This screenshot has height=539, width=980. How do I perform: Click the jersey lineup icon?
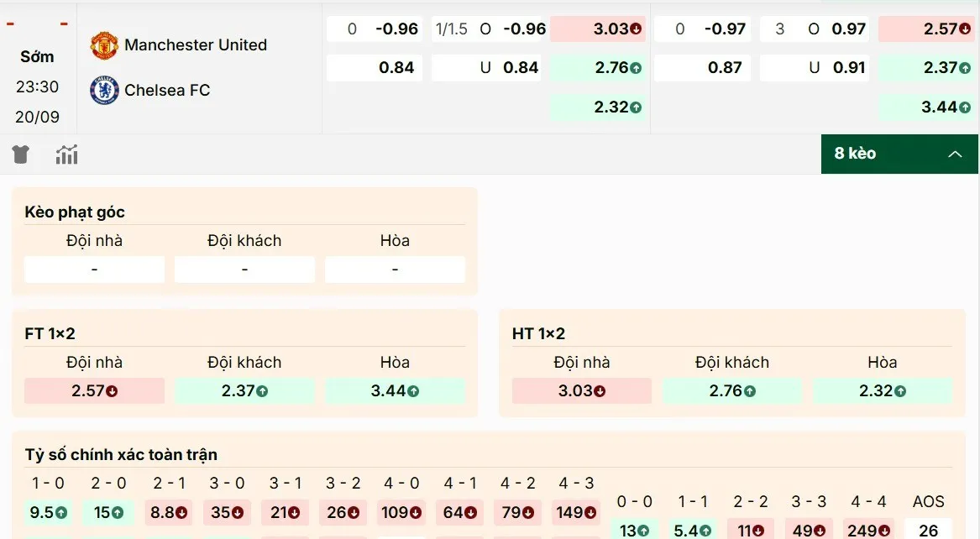click(21, 154)
